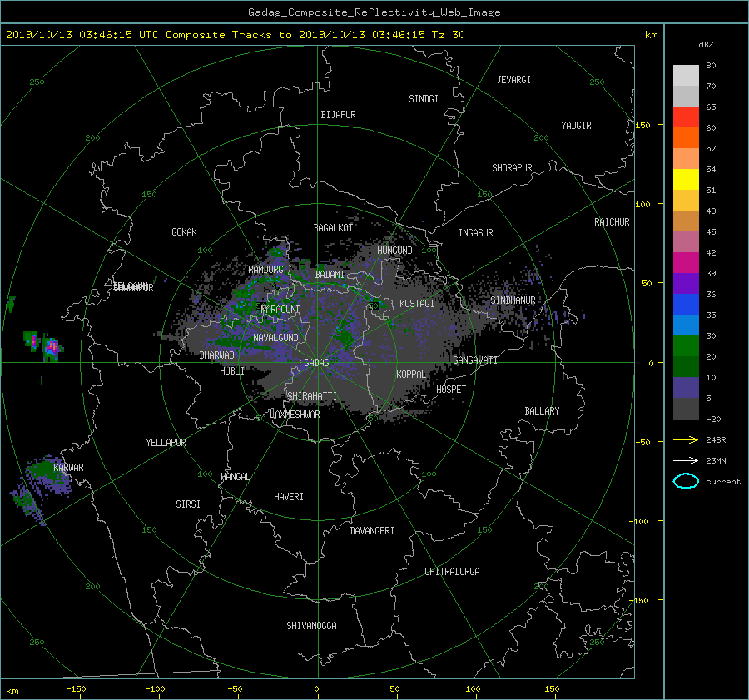The height and width of the screenshot is (700, 749).
Task: Pick the bright green 30-20 dBZ swatch
Action: 686,345
